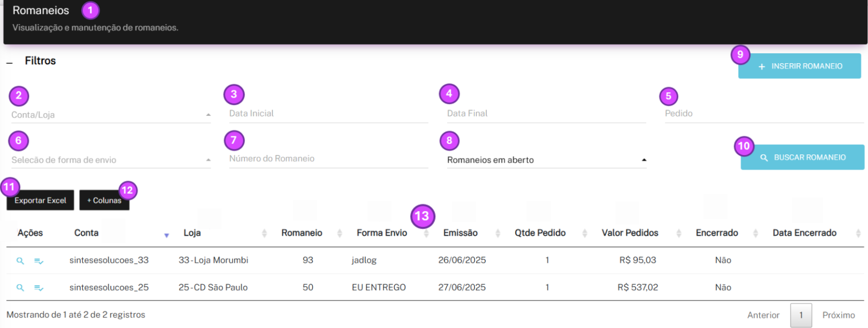This screenshot has width=868, height=328.
Task: Click magnifier icon in sintesesolucoes_25 row
Action: click(20, 288)
